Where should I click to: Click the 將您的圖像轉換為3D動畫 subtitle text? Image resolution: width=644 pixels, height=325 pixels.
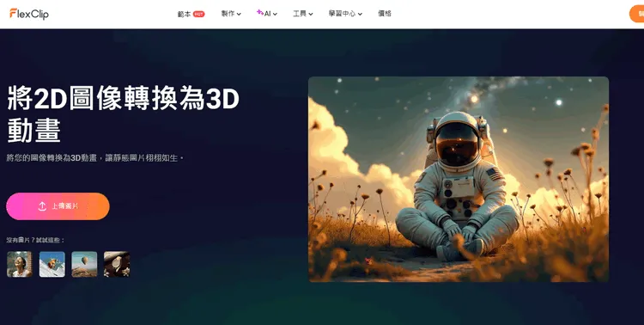click(95, 158)
